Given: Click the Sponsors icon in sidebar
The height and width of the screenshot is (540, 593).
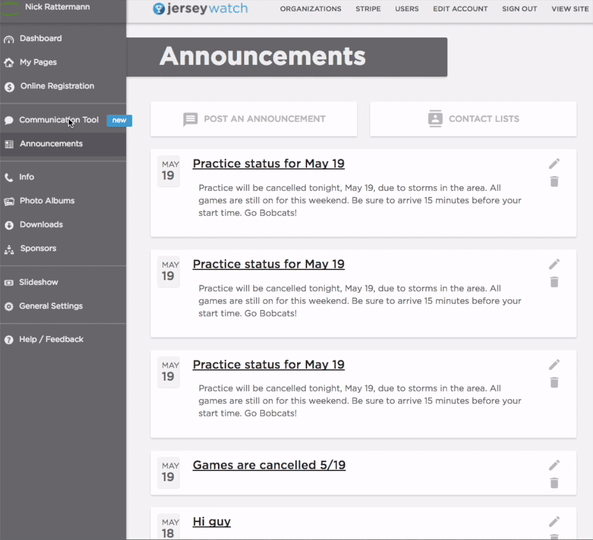Looking at the screenshot, I should [x=9, y=249].
